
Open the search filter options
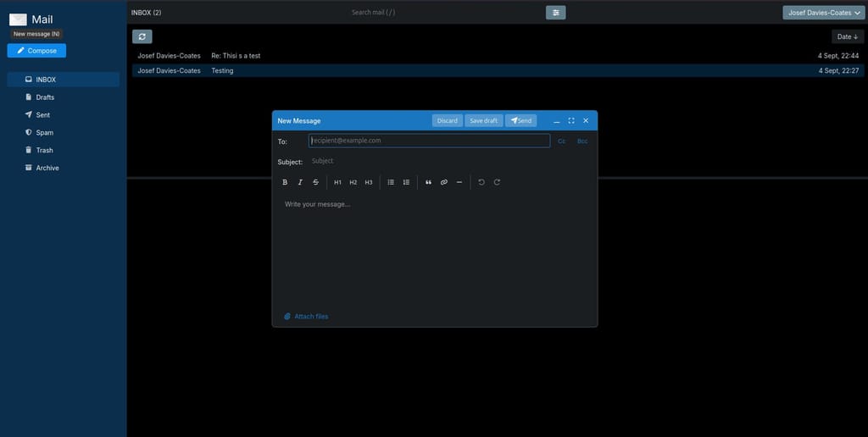556,13
